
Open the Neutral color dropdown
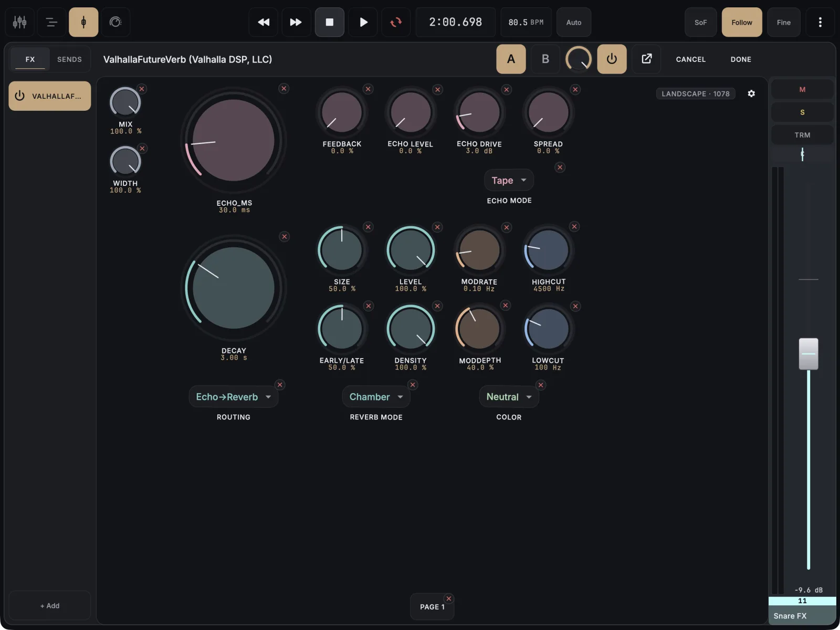pos(509,397)
